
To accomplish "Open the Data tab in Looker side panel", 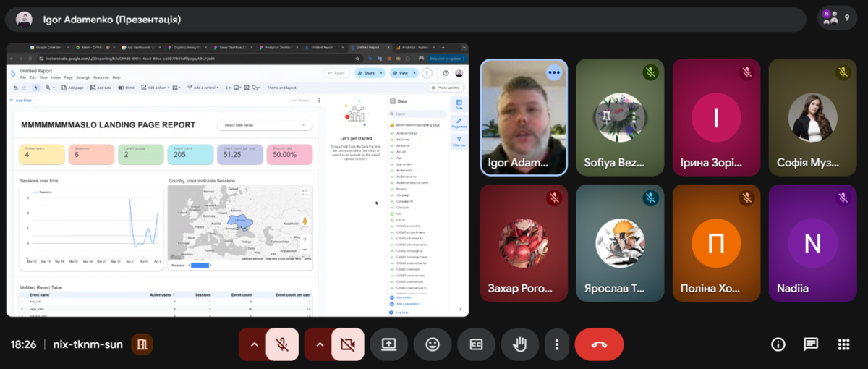I will (x=459, y=104).
